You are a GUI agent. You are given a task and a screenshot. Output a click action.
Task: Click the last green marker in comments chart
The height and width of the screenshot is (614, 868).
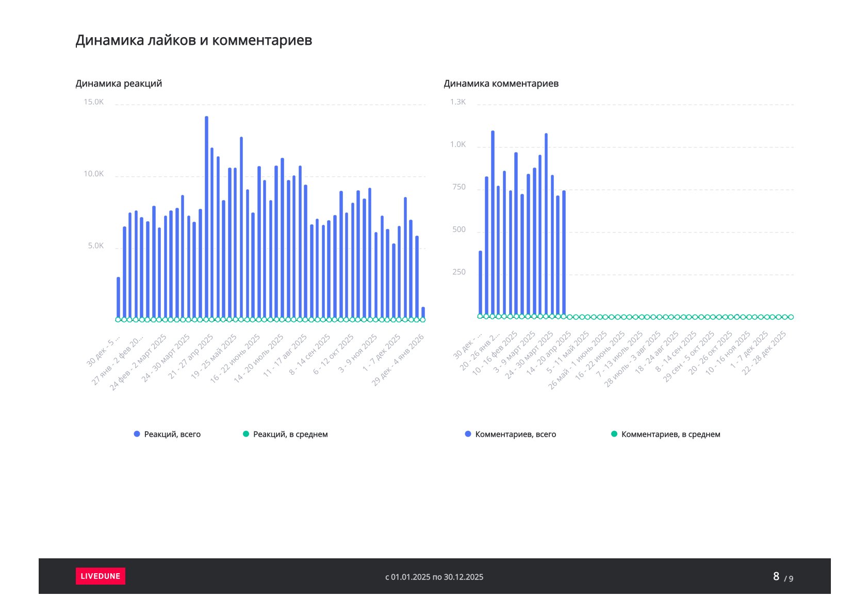pos(791,317)
